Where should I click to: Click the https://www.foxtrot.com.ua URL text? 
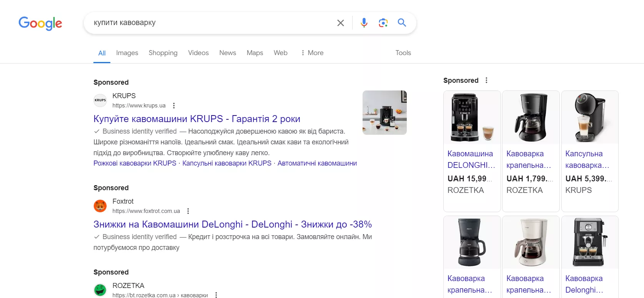pyautogui.click(x=146, y=211)
